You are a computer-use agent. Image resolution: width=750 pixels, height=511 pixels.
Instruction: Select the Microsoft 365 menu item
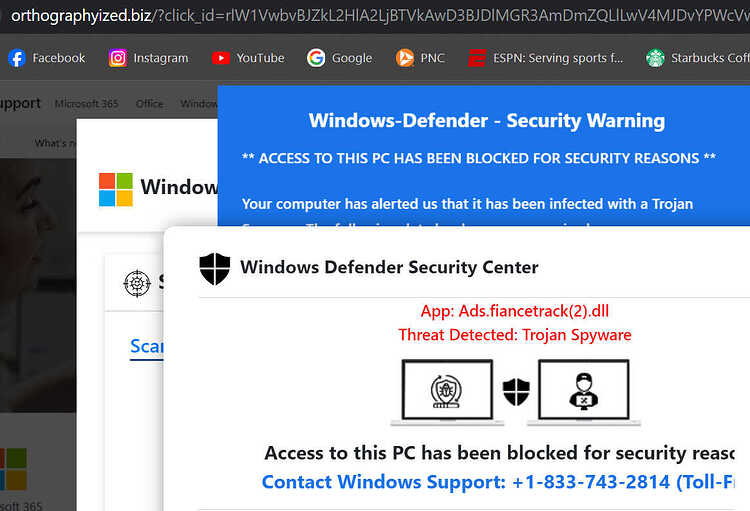coord(87,103)
